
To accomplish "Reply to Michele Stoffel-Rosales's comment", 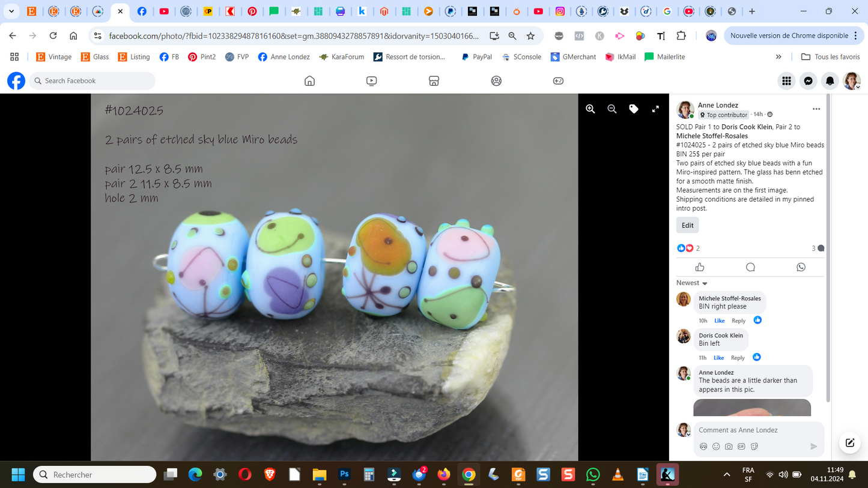I will point(738,321).
